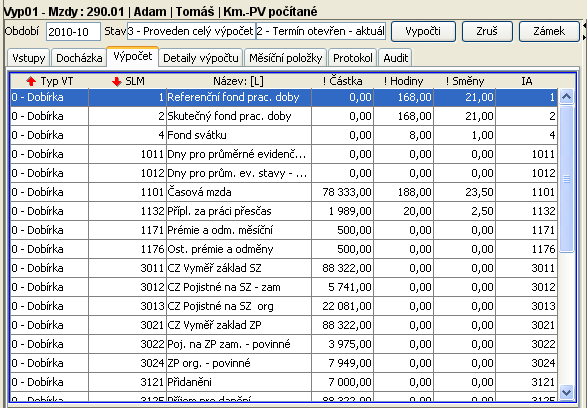The height and width of the screenshot is (408, 587).
Task: Open the Stav status field showing Proveden celý výpočet
Action: 191,31
